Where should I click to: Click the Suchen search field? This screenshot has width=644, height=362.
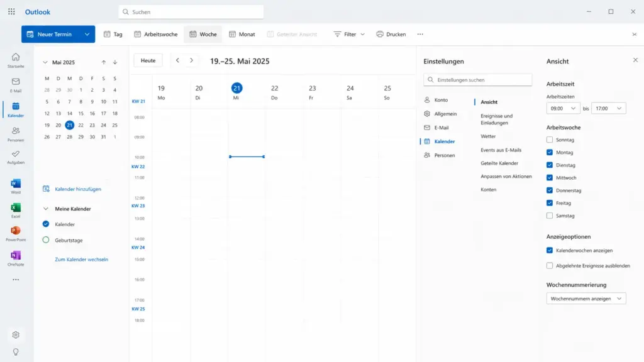click(191, 12)
